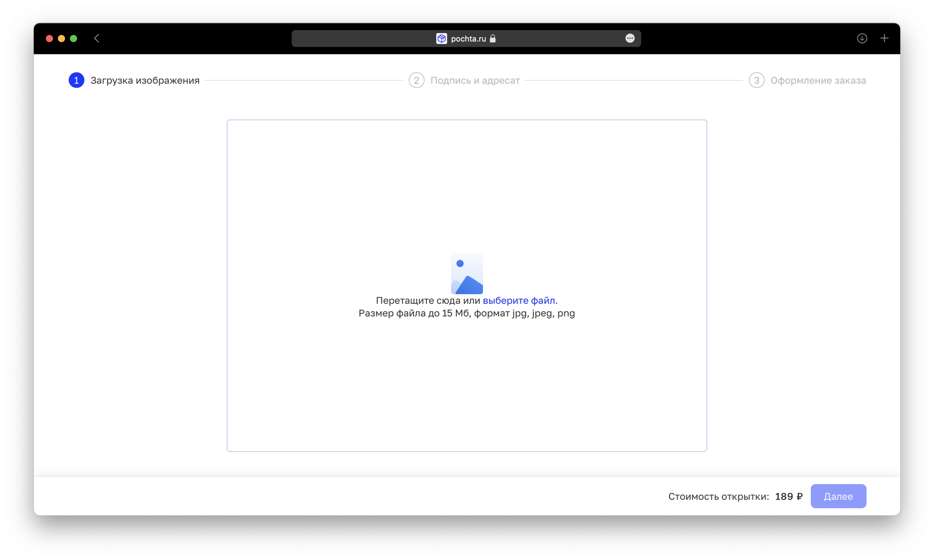Open a new tab with plus icon
934x560 pixels.
(x=884, y=38)
